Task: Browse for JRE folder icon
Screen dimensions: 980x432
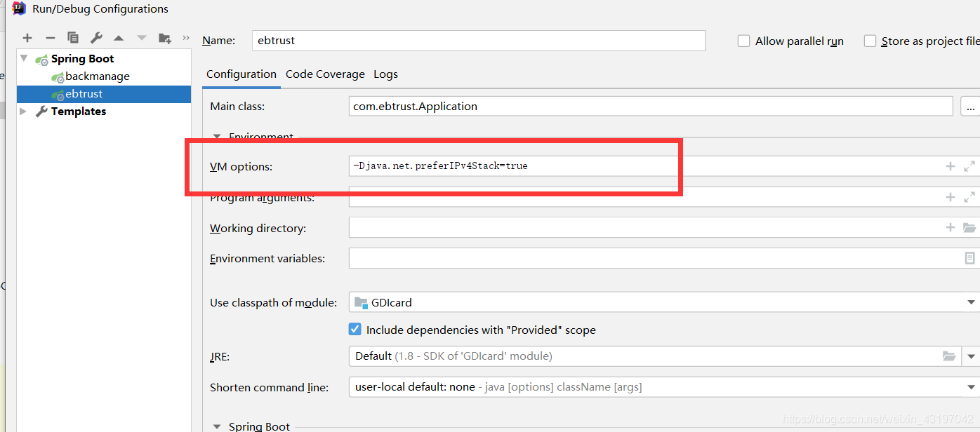Action: point(949,356)
